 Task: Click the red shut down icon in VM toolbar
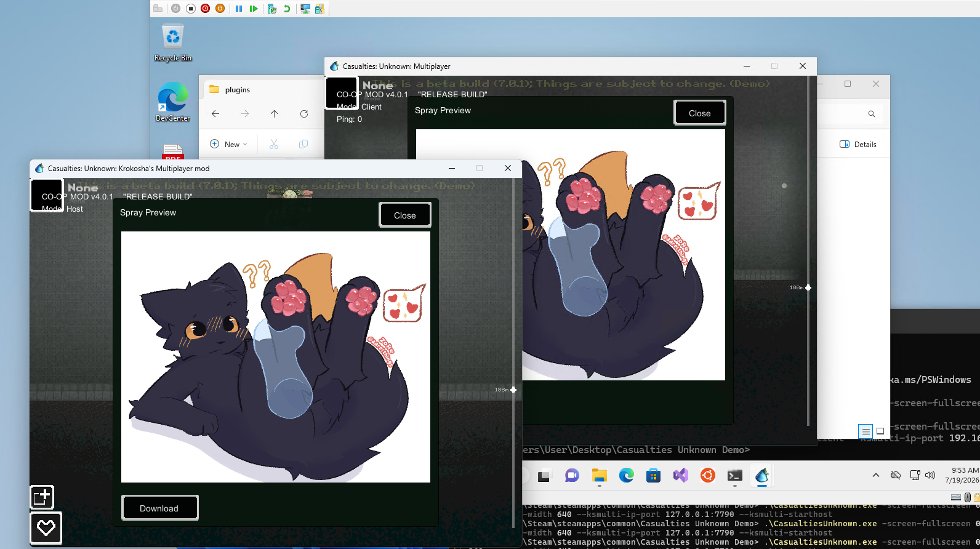coord(206,9)
